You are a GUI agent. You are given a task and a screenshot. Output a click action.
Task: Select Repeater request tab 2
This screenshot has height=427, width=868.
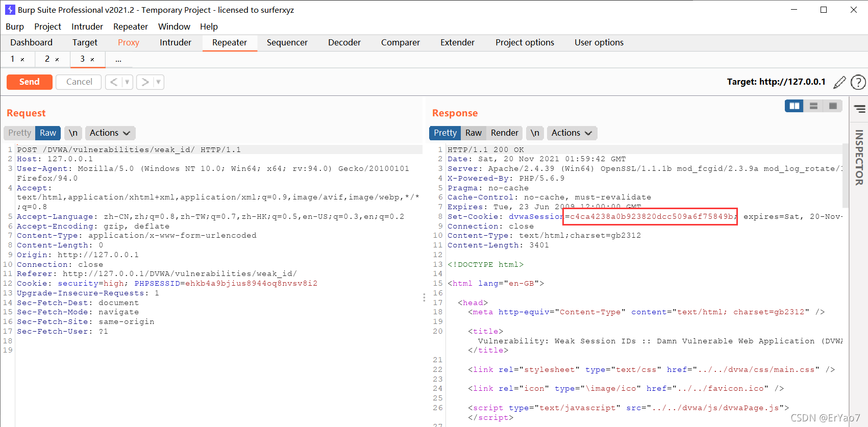(47, 59)
